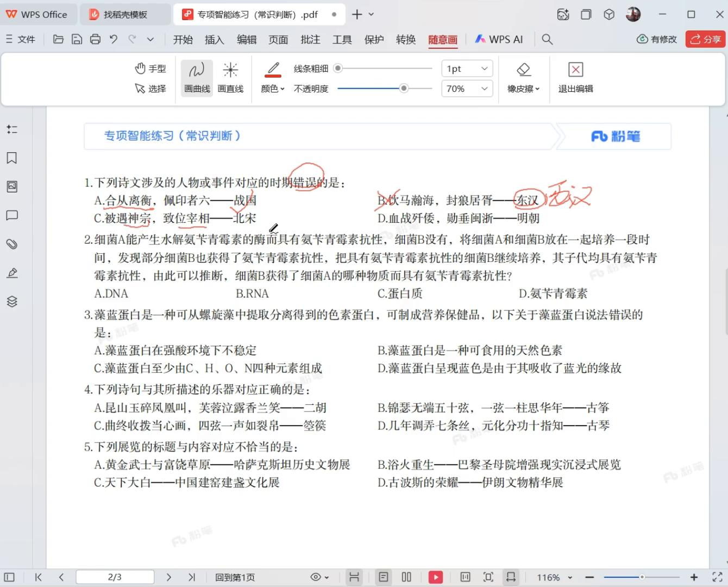Click the page number field showing 2/3
The width and height of the screenshot is (728, 587).
tap(115, 577)
